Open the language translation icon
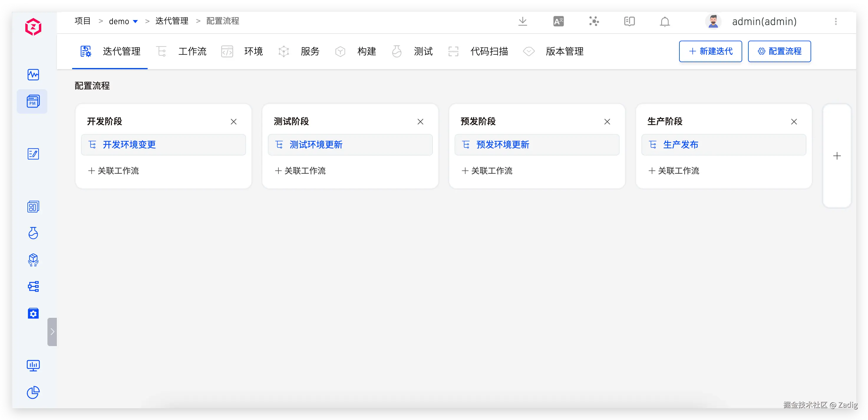Image resolution: width=868 pixels, height=420 pixels. pyautogui.click(x=558, y=21)
